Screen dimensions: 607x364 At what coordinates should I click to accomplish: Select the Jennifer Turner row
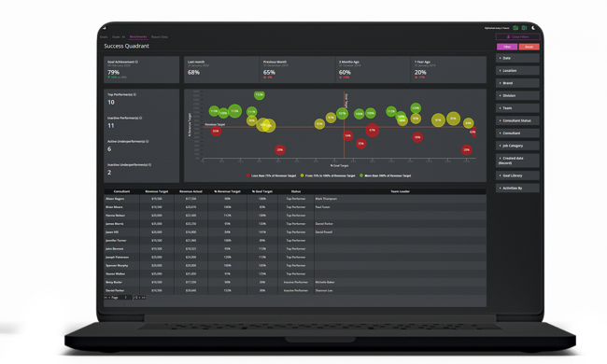tap(295, 241)
